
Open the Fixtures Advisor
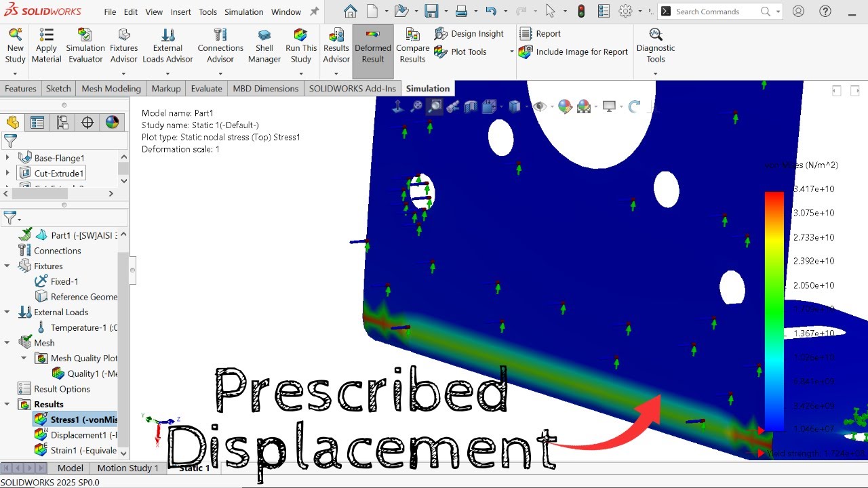click(x=124, y=45)
